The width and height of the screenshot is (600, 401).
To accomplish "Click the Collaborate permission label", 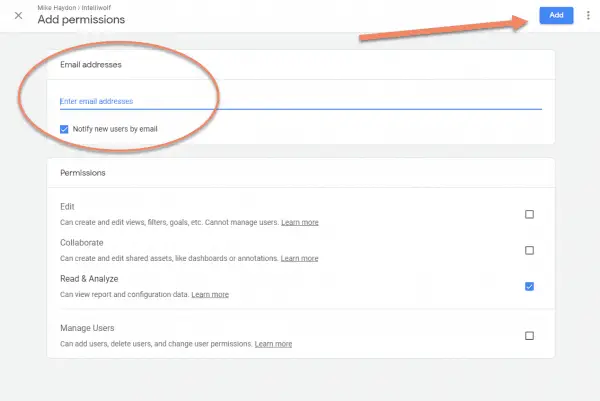I will [x=82, y=243].
